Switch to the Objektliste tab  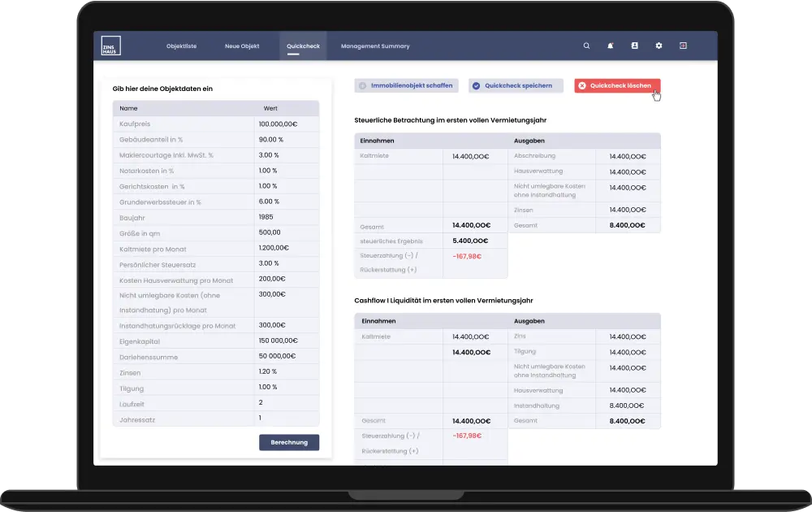181,46
